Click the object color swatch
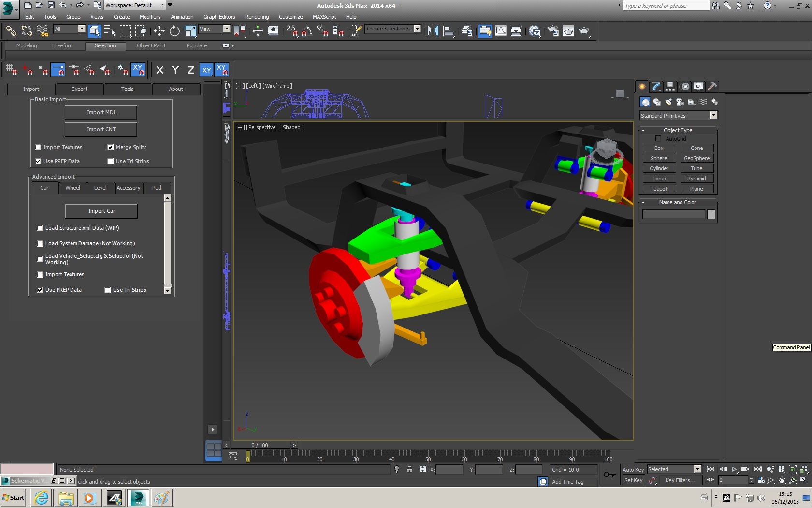 pos(711,214)
